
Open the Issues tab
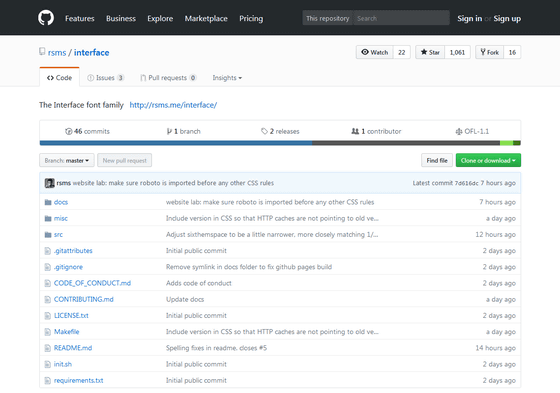pyautogui.click(x=106, y=78)
